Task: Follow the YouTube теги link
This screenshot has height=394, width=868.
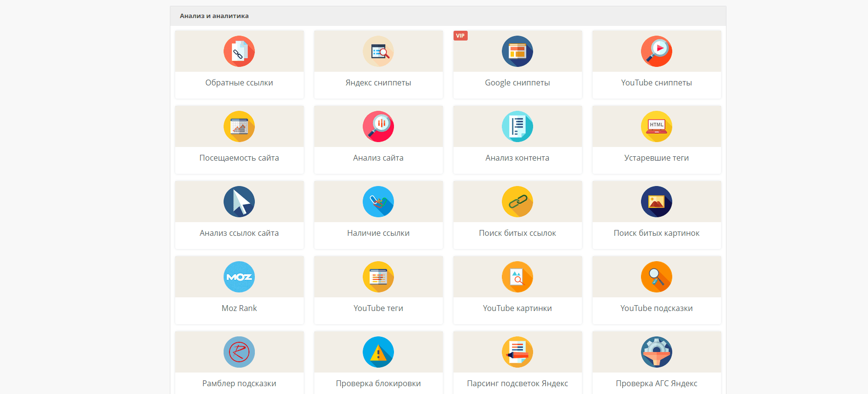Action: 378,309
